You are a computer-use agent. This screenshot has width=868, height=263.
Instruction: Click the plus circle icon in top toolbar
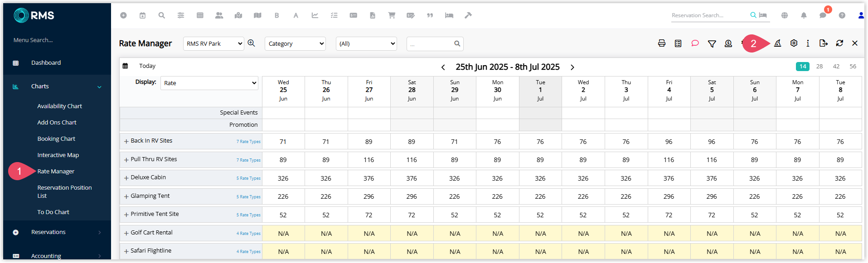point(123,15)
